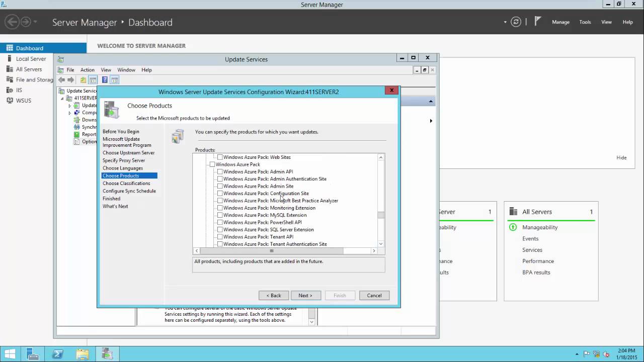
Task: Click the Back arrow in Update Services toolbar
Action: point(61,80)
